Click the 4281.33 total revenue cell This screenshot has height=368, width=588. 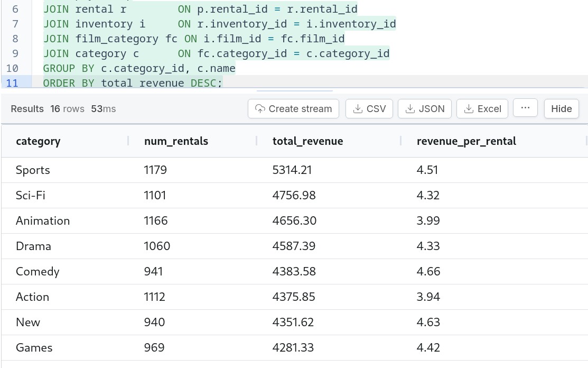[293, 348]
